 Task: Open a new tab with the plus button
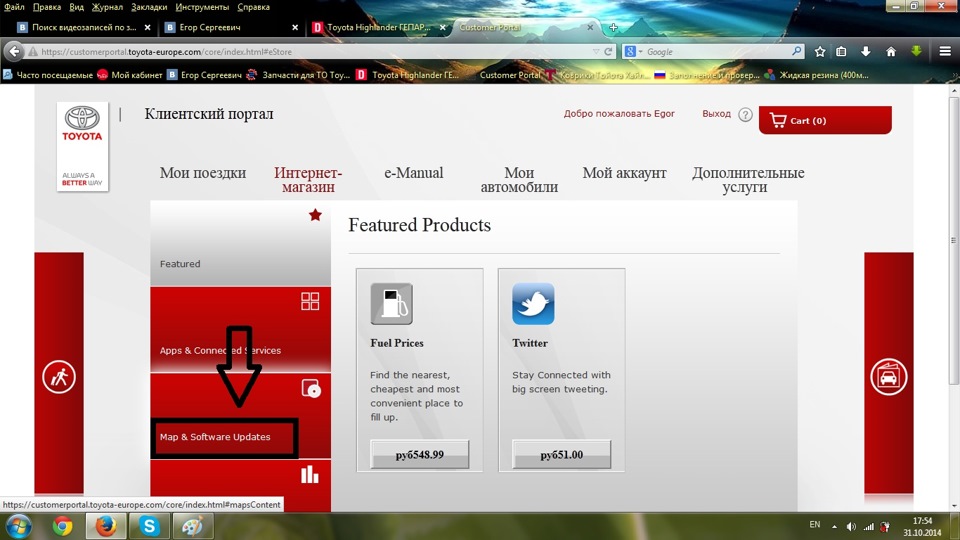point(613,27)
